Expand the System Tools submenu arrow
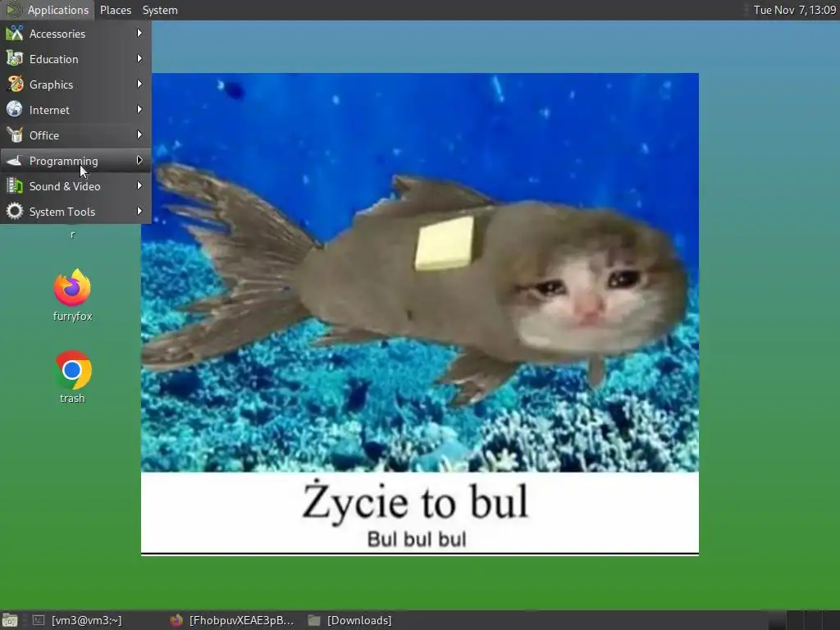Image resolution: width=840 pixels, height=630 pixels. coord(139,211)
